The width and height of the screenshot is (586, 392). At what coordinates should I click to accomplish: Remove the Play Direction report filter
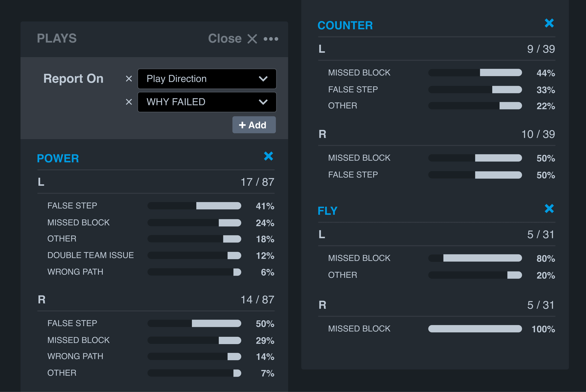[129, 79]
